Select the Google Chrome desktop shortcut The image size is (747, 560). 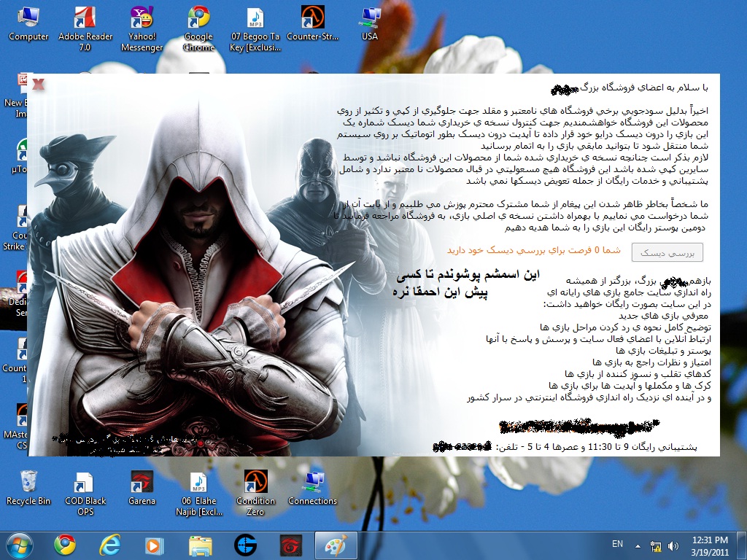pyautogui.click(x=198, y=28)
